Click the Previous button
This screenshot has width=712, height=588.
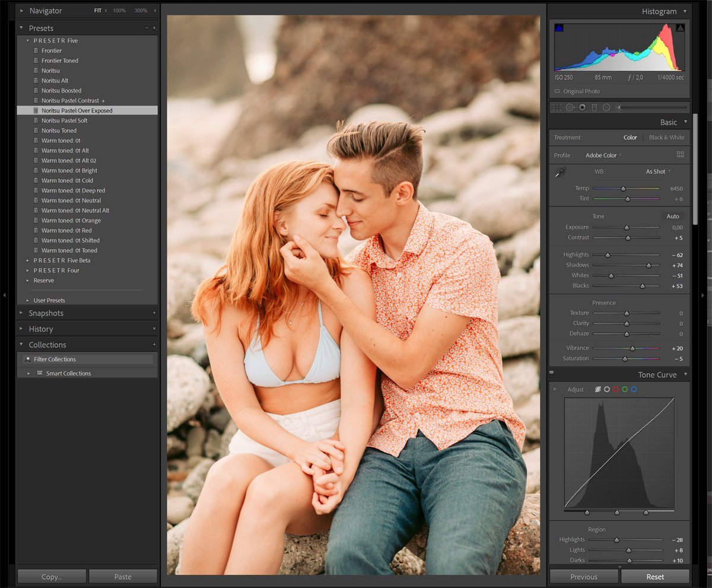point(584,577)
